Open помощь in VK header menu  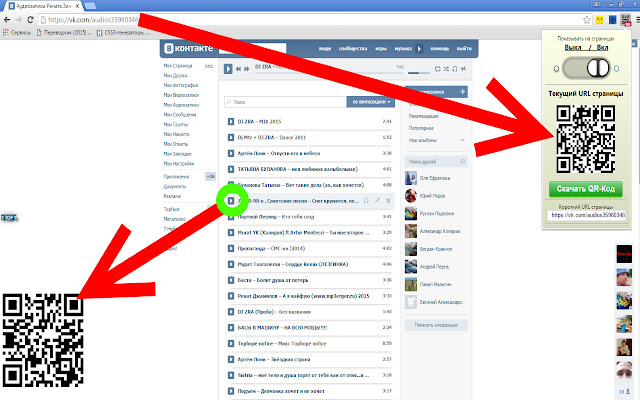tap(440, 49)
